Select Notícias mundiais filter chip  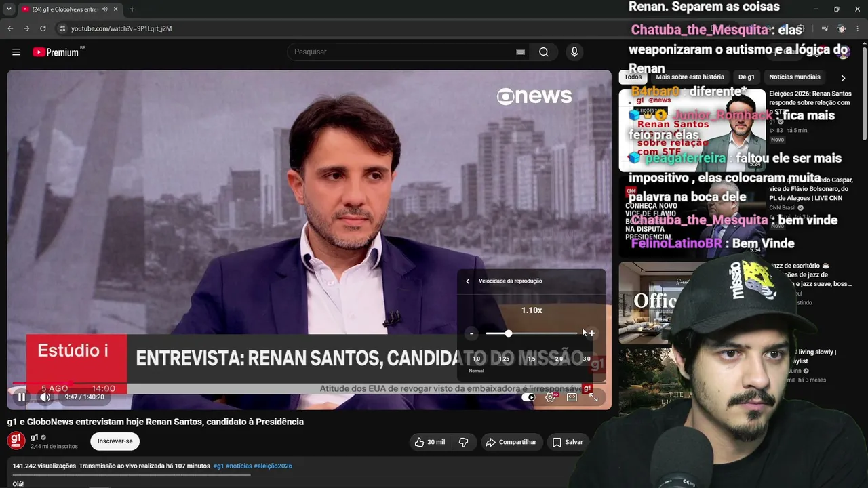point(795,77)
